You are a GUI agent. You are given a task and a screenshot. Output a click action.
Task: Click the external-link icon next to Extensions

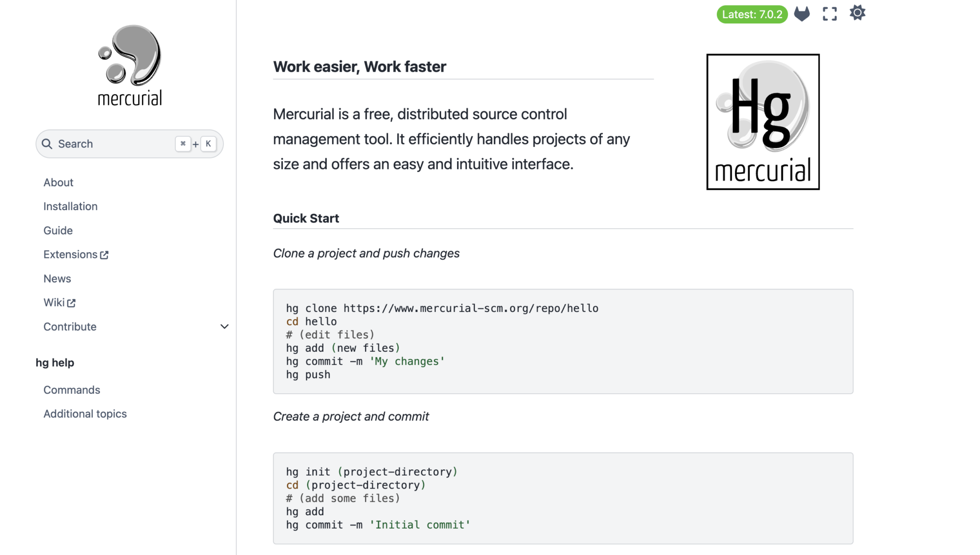coord(104,255)
